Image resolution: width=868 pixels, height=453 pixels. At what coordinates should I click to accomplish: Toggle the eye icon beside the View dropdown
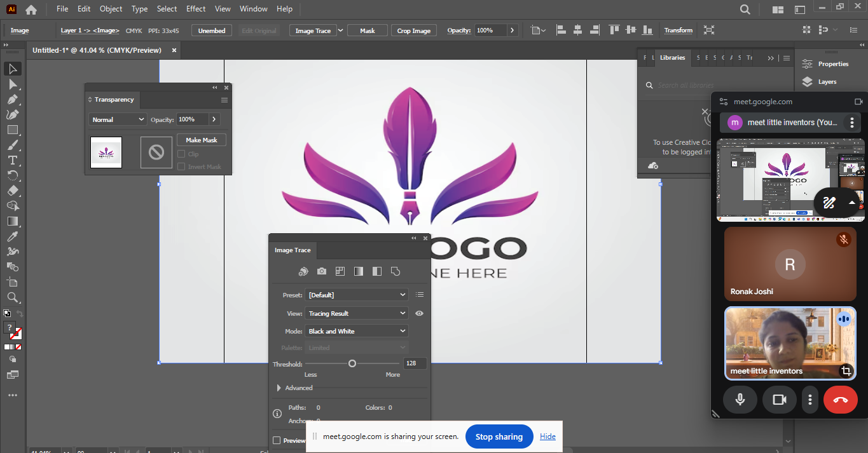[x=419, y=313]
